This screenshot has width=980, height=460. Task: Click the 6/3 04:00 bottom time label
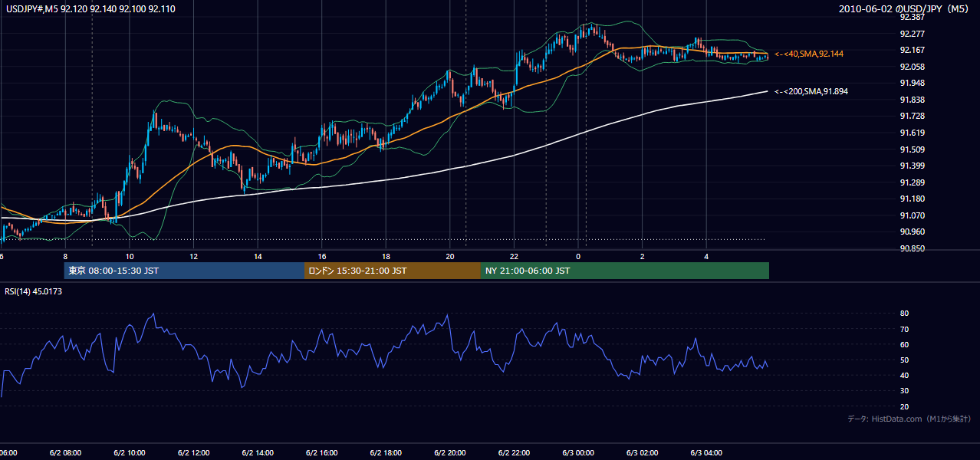pos(706,453)
